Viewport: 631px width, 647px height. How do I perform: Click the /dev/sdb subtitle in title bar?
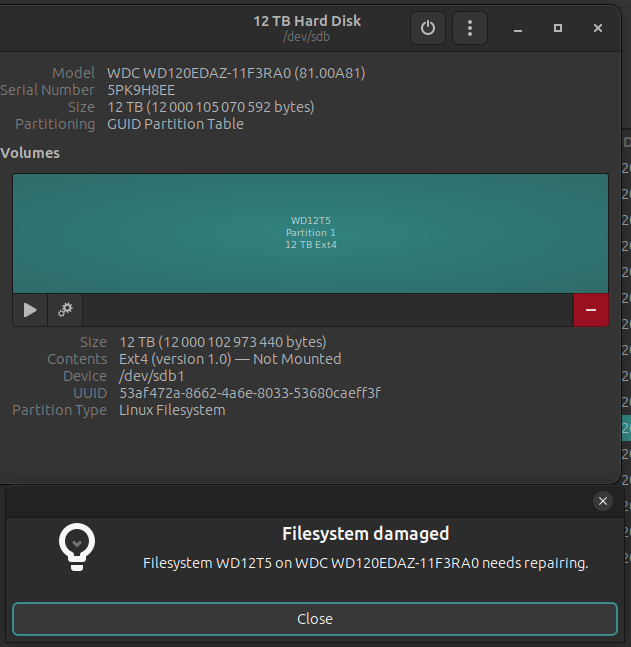pyautogui.click(x=306, y=37)
